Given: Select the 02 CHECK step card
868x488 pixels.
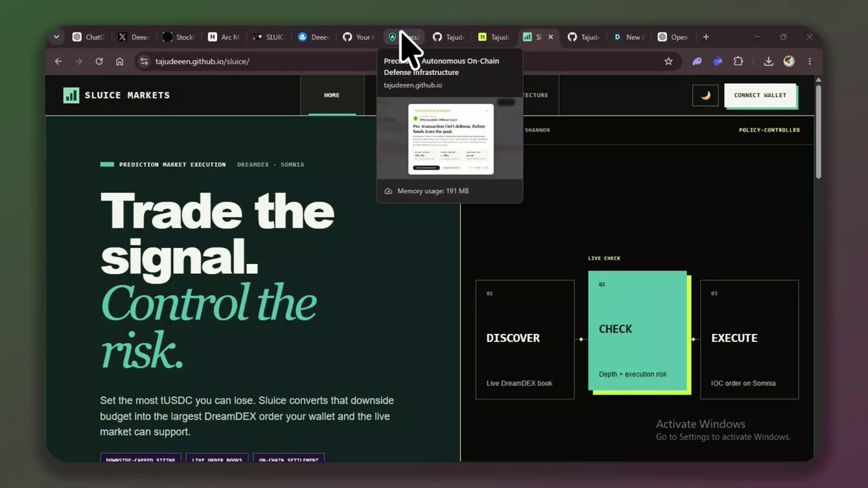Looking at the screenshot, I should click(x=637, y=331).
